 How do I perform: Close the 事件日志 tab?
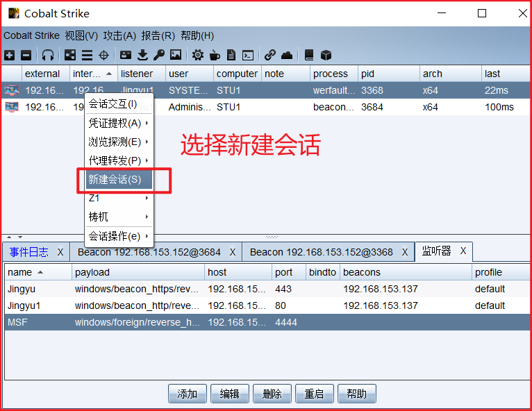pyautogui.click(x=60, y=252)
